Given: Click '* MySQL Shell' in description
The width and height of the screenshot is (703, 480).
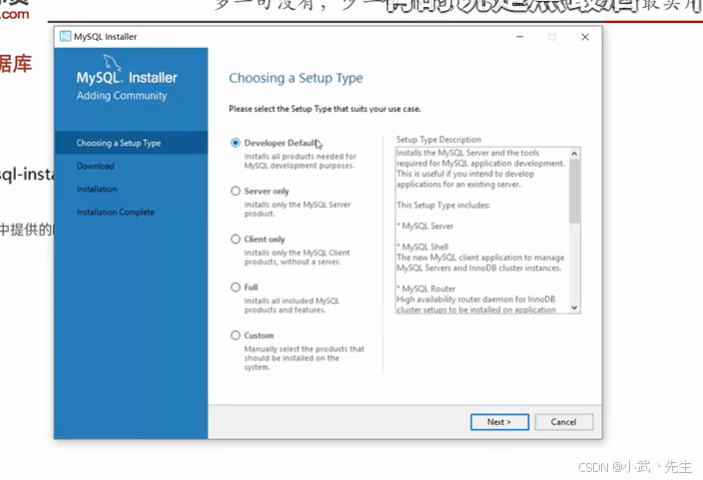Looking at the screenshot, I should (423, 247).
